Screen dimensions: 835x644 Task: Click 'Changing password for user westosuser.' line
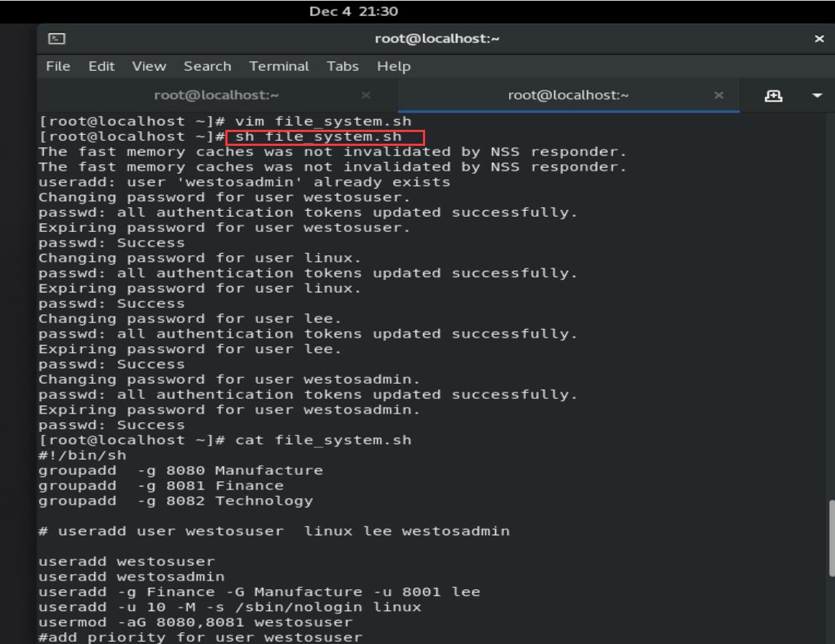point(224,197)
